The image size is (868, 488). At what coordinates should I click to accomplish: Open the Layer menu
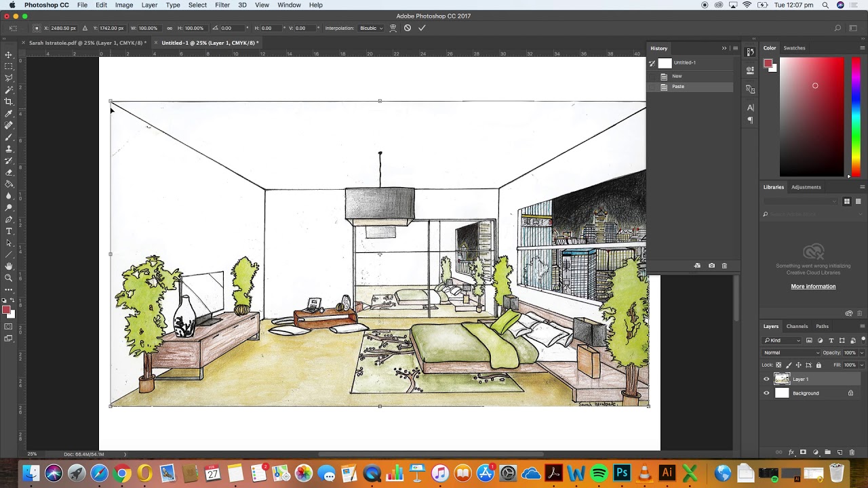pyautogui.click(x=149, y=5)
